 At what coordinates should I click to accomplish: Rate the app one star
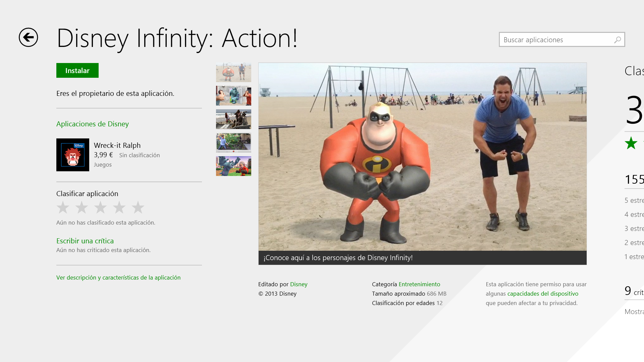63,207
